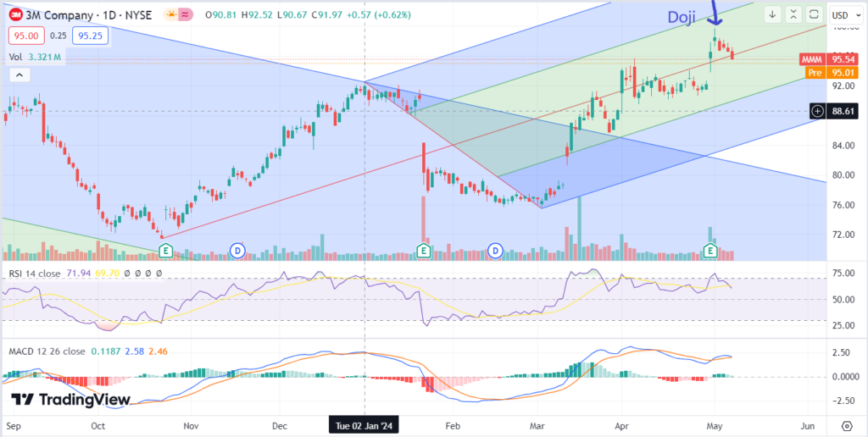Open the earnings E marker near late October

(165, 252)
